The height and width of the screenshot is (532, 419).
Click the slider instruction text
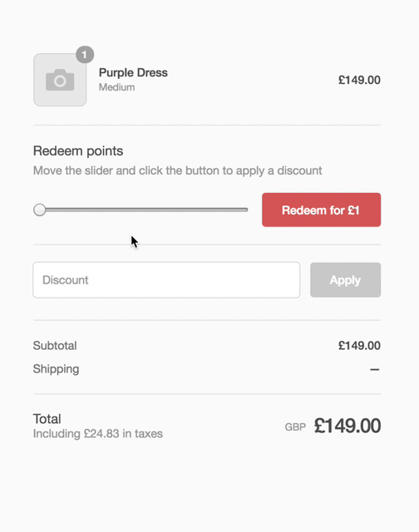pyautogui.click(x=177, y=170)
